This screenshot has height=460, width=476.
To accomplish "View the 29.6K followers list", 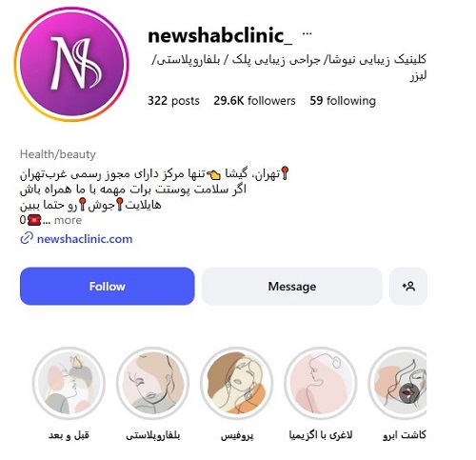I will 254,101.
